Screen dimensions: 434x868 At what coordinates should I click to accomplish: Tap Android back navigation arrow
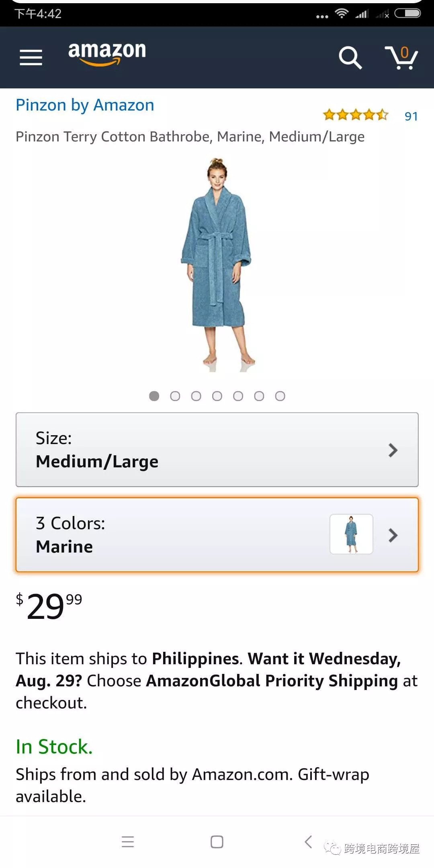pos(308,841)
